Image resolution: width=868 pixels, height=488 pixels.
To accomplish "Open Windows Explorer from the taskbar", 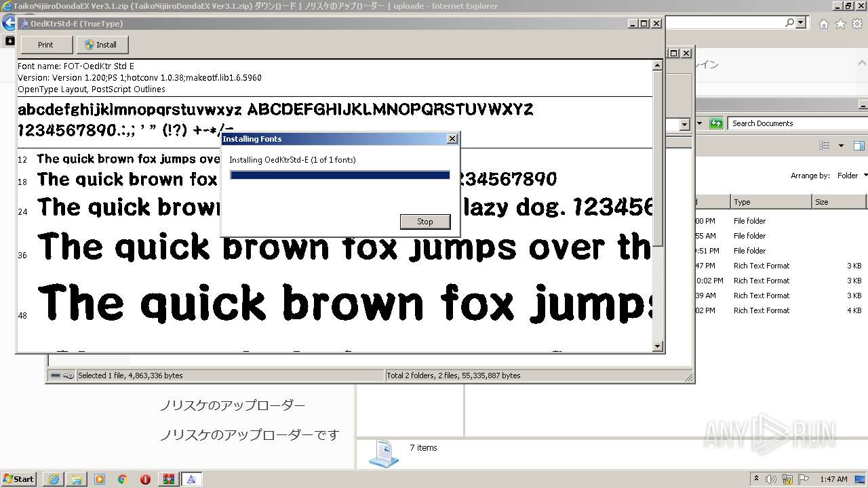I will (x=77, y=479).
